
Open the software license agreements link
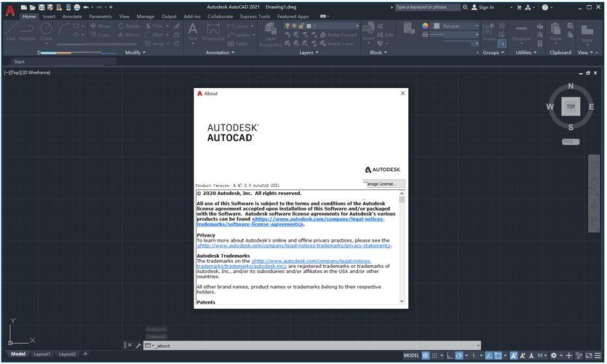[290, 221]
